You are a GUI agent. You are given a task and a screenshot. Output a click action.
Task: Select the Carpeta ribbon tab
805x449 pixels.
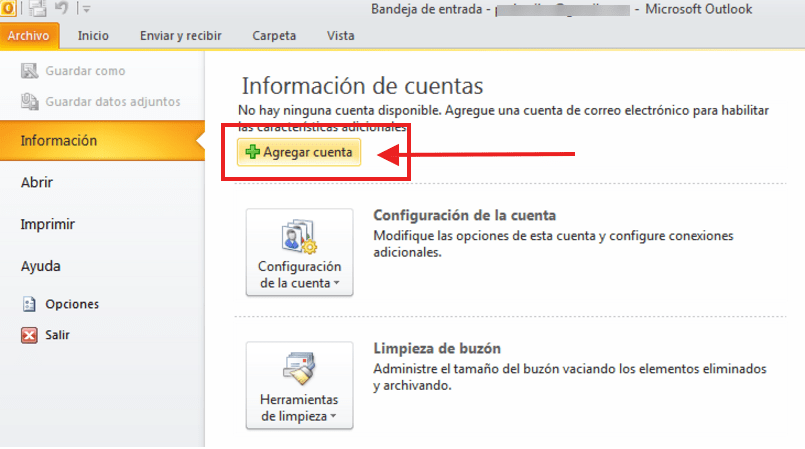click(274, 35)
